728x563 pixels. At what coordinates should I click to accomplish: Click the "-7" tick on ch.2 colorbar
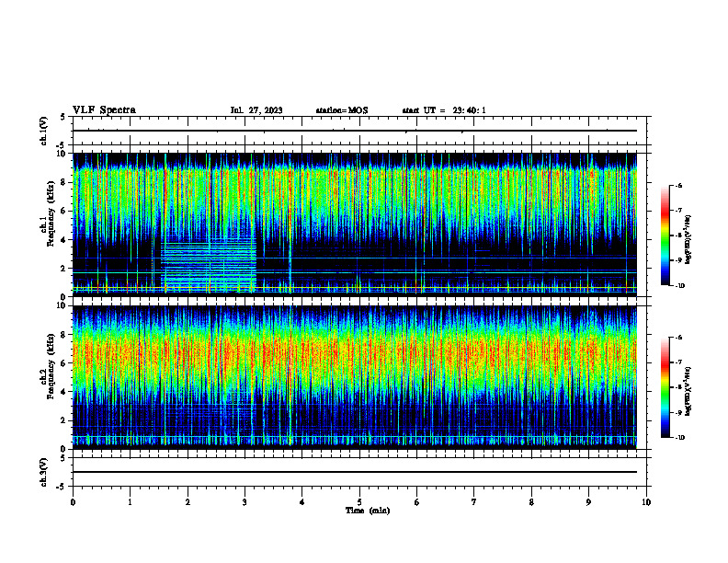pos(678,362)
